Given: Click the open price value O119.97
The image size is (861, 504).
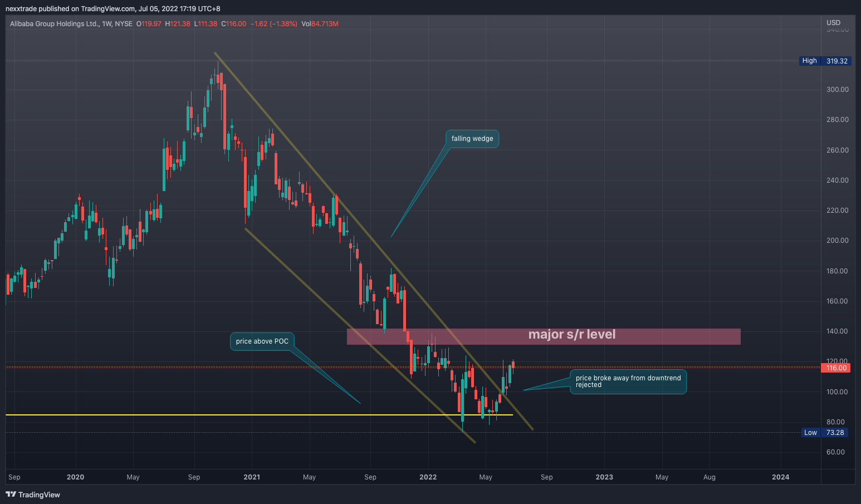Looking at the screenshot, I should point(149,24).
